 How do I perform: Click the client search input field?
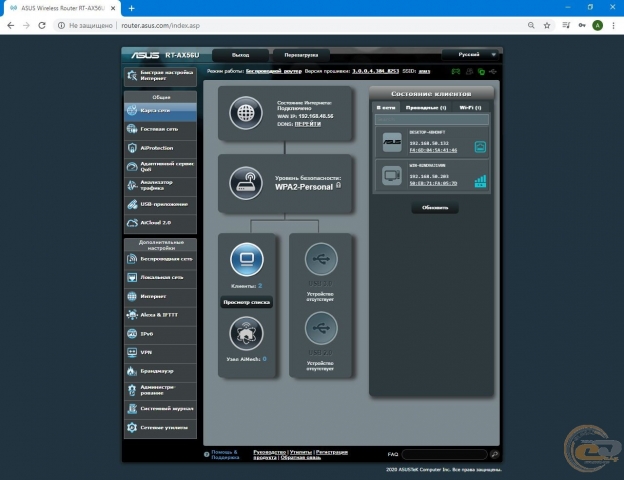(x=432, y=119)
